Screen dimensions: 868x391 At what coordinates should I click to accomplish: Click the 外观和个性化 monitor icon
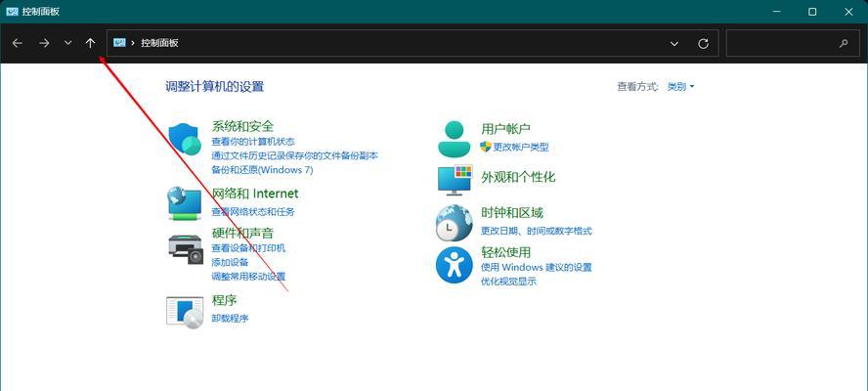coord(455,180)
